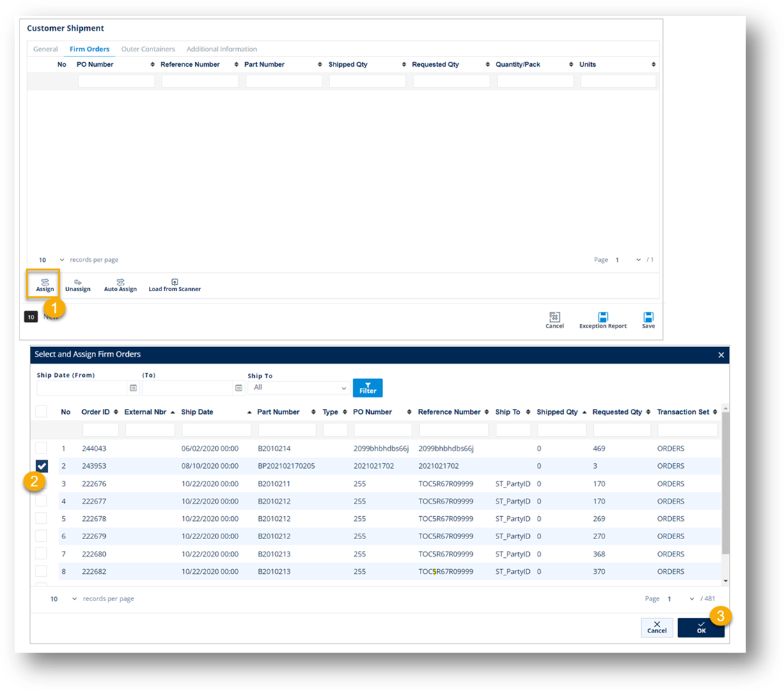Open records per page dropdown in dialog
The image size is (784, 691).
coord(64,599)
